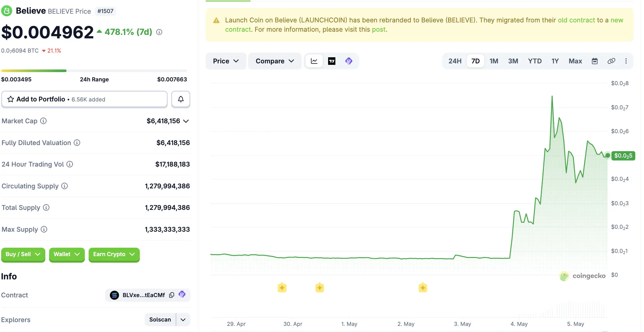Open the calendar date range picker
Image resolution: width=644 pixels, height=332 pixels.
coord(595,61)
